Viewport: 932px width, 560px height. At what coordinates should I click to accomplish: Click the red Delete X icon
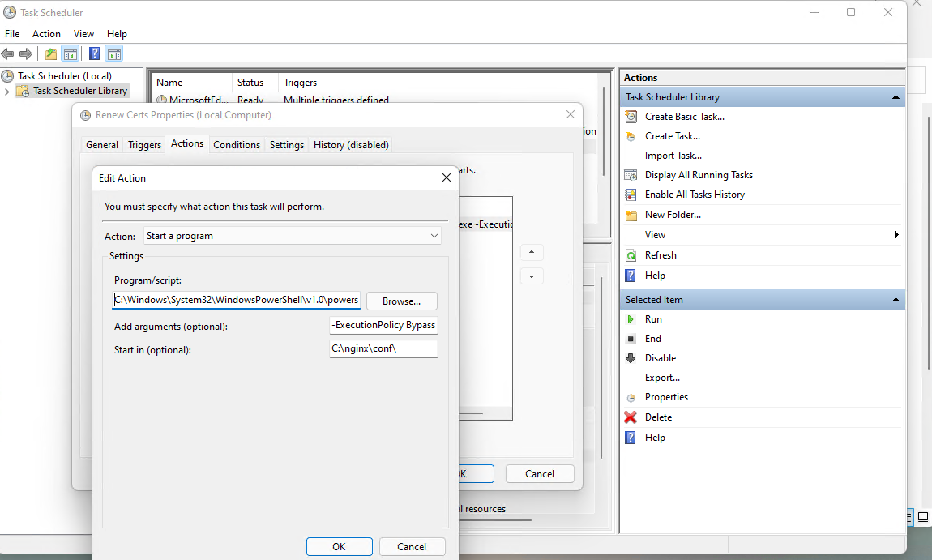(x=631, y=417)
